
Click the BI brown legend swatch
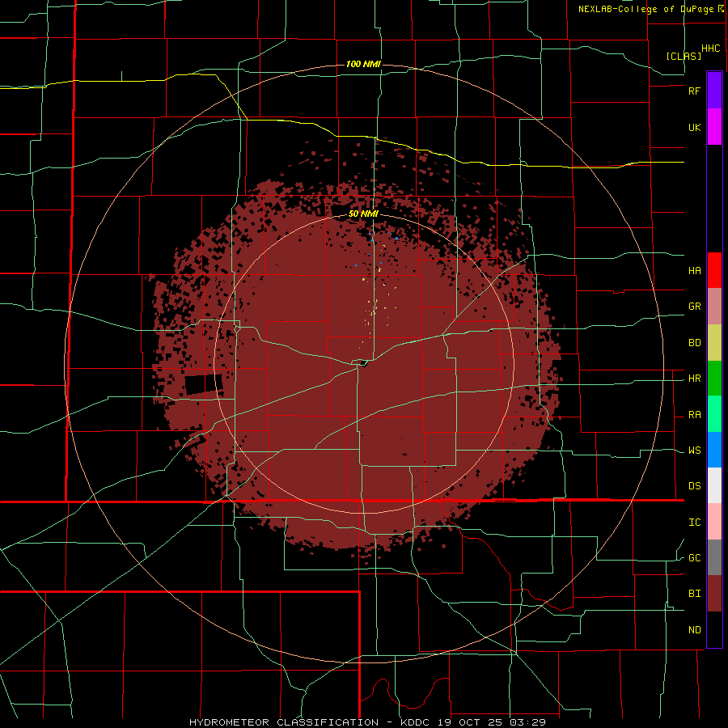pos(714,594)
